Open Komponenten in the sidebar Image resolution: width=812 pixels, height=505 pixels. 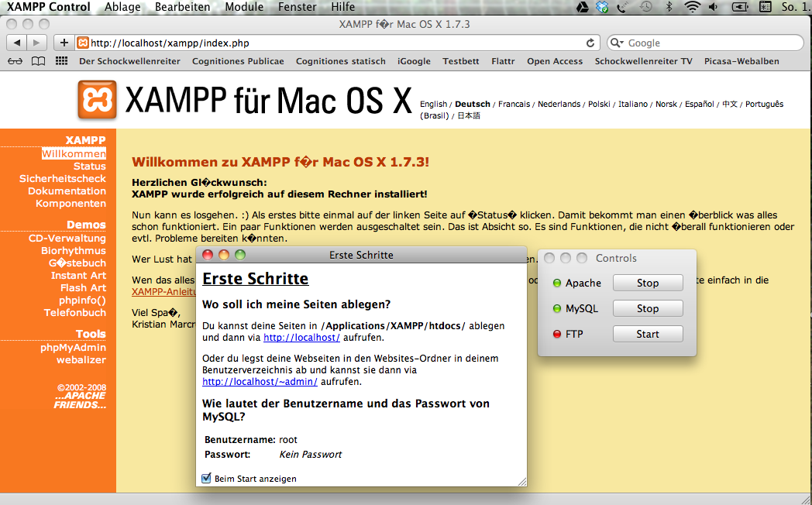[x=71, y=204]
